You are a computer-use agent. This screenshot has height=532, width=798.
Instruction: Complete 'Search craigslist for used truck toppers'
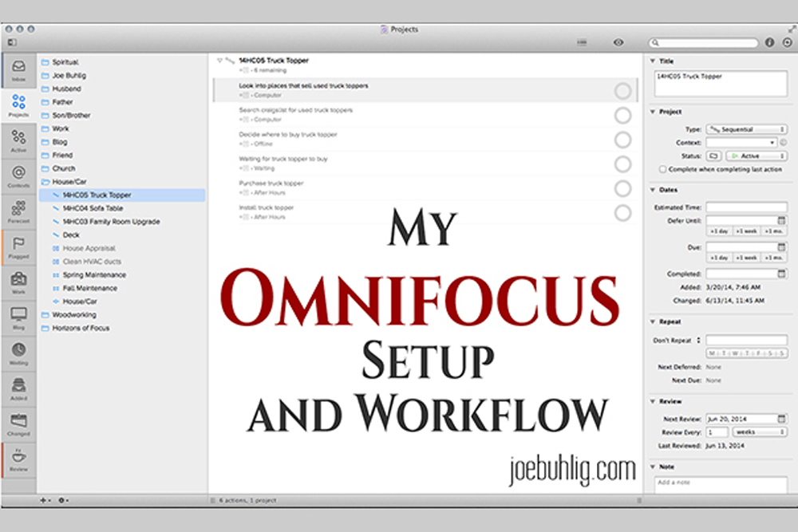point(623,116)
